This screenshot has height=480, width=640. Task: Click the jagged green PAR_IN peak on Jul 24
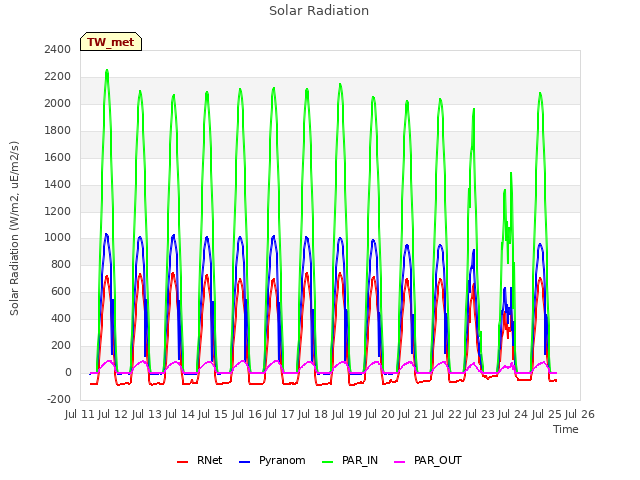[511, 174]
